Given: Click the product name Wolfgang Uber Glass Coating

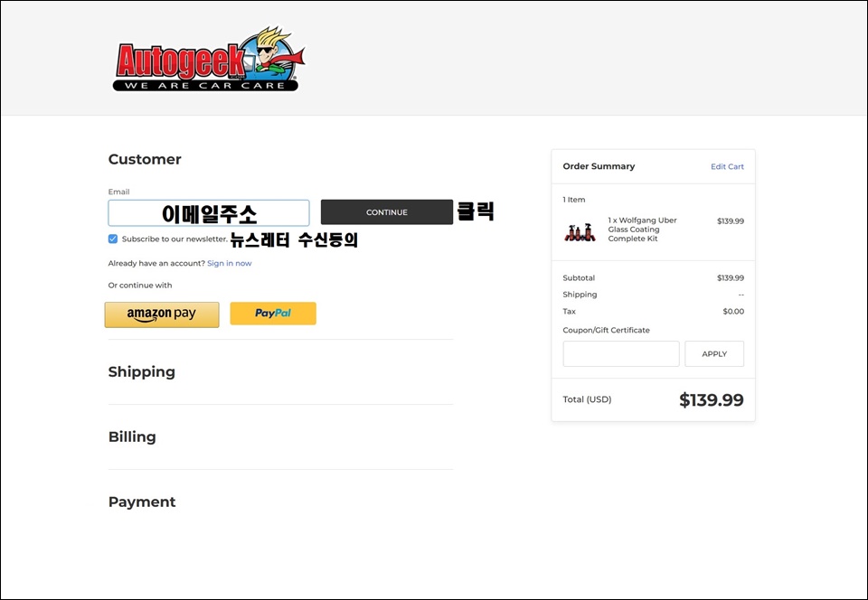Looking at the screenshot, I should pyautogui.click(x=642, y=230).
